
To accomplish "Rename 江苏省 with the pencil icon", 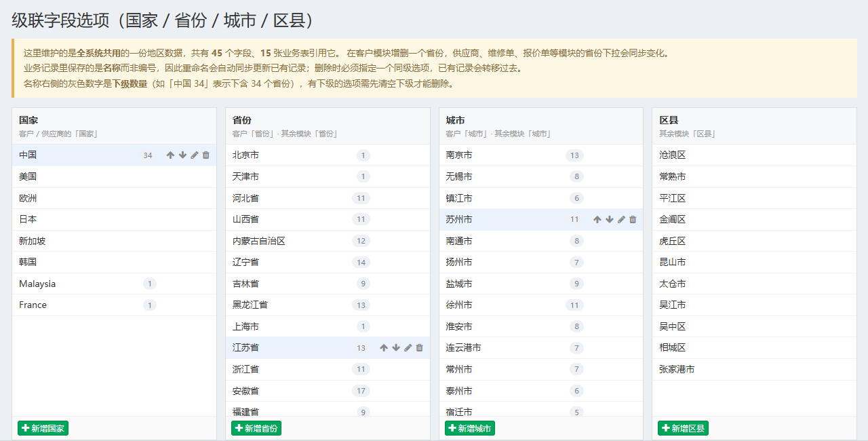I will tap(408, 348).
